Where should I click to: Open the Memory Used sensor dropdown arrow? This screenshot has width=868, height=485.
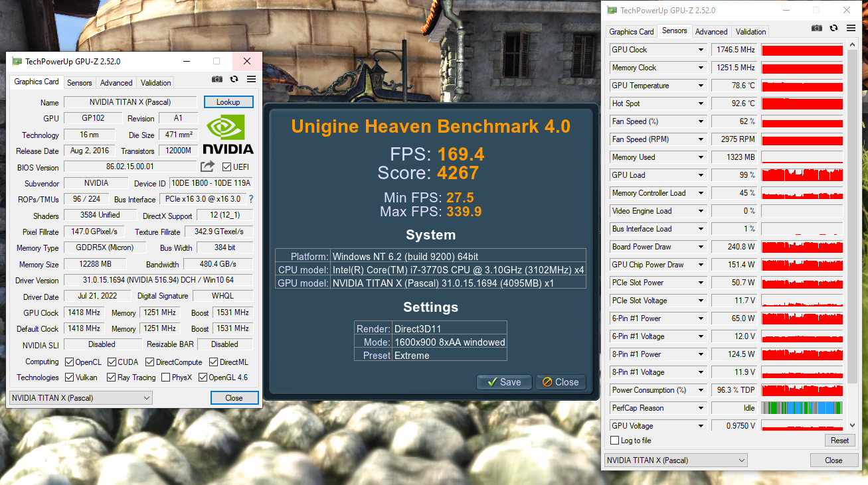[x=701, y=157]
